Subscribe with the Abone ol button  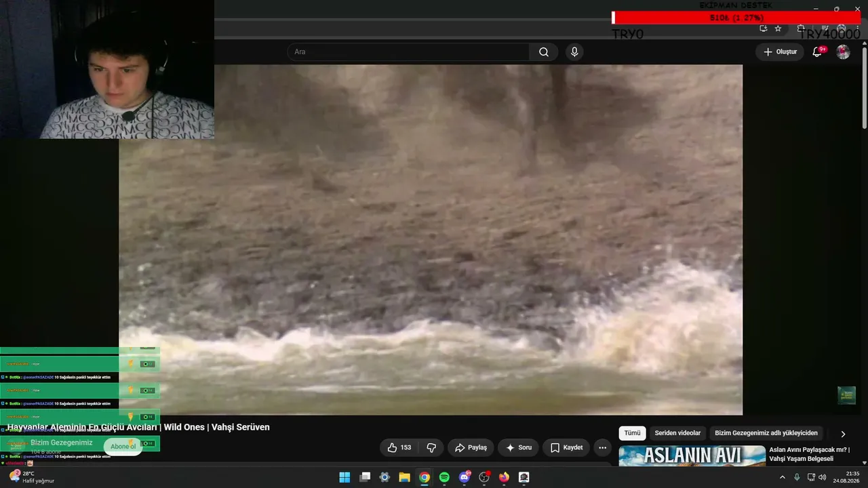(x=123, y=446)
